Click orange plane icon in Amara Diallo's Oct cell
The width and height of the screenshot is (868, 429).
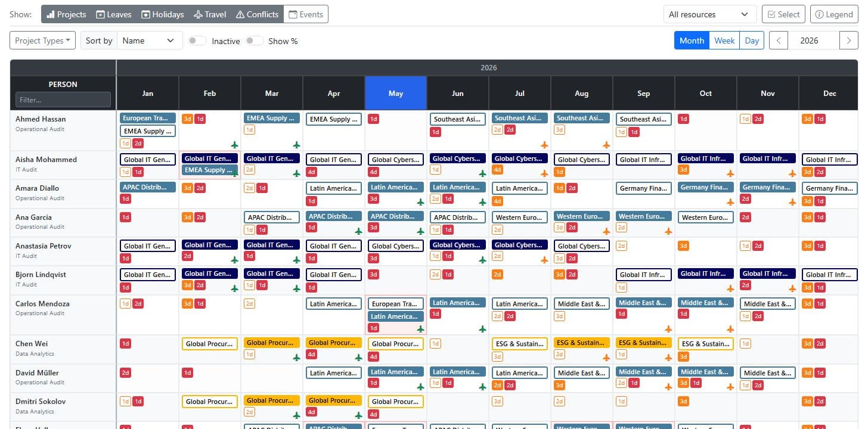coord(730,202)
